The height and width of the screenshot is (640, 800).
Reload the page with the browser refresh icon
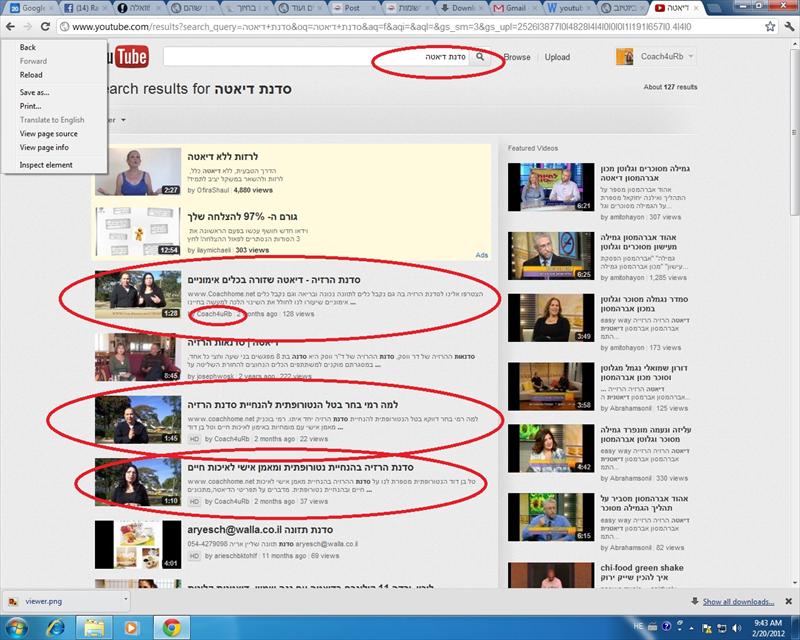pyautogui.click(x=45, y=27)
